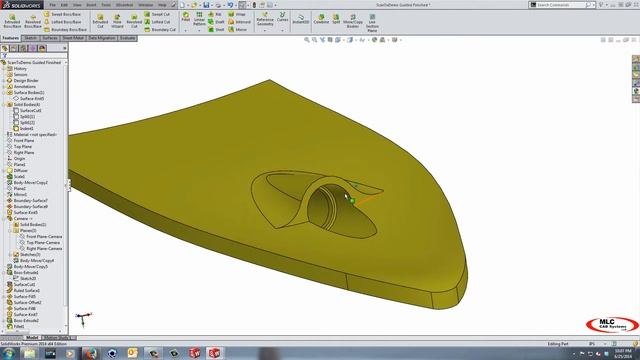640x360 pixels.
Task: Open Outlook from the taskbar
Action: click(133, 353)
